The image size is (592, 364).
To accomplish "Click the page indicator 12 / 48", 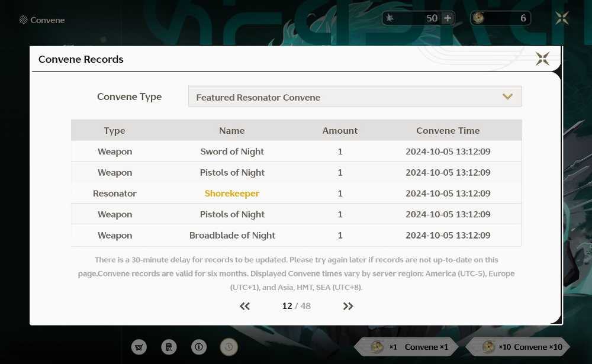I will (297, 306).
